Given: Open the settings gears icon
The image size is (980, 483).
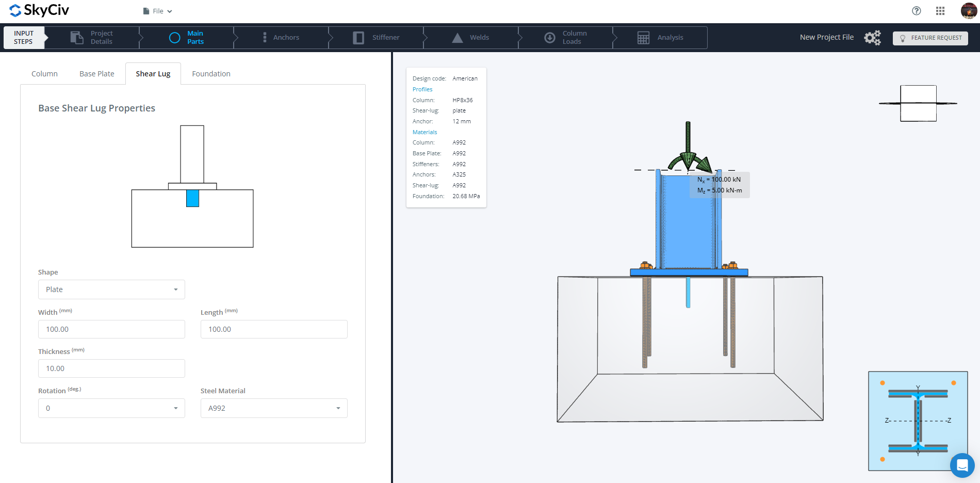Looking at the screenshot, I should coord(873,38).
